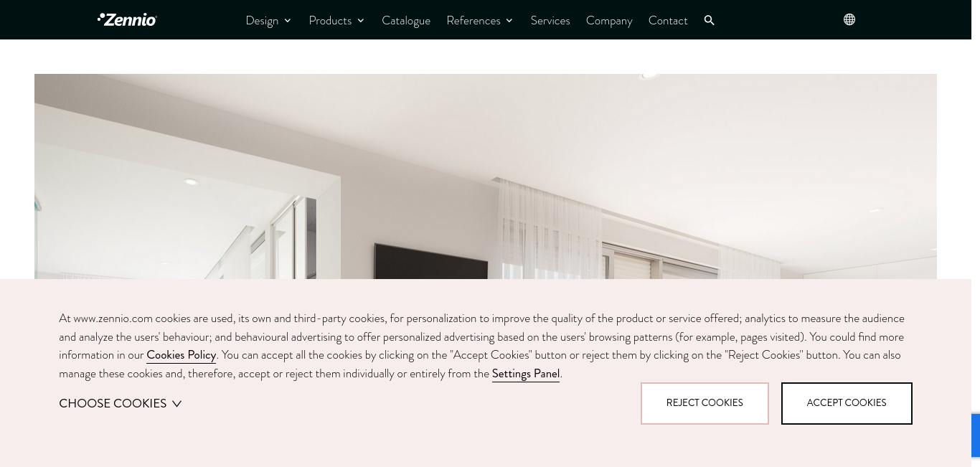Expand the Products dropdown
Viewport: 980px width, 467px height.
pyautogui.click(x=336, y=21)
